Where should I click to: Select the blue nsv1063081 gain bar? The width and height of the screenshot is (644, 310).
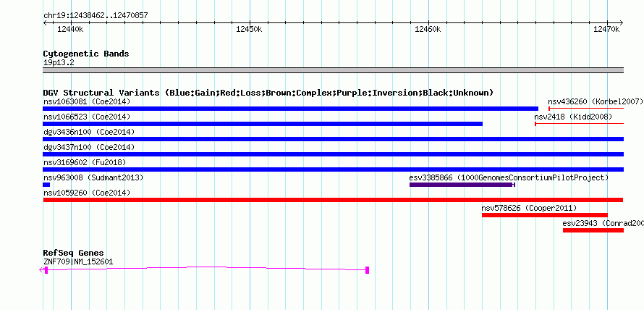pyautogui.click(x=290, y=109)
